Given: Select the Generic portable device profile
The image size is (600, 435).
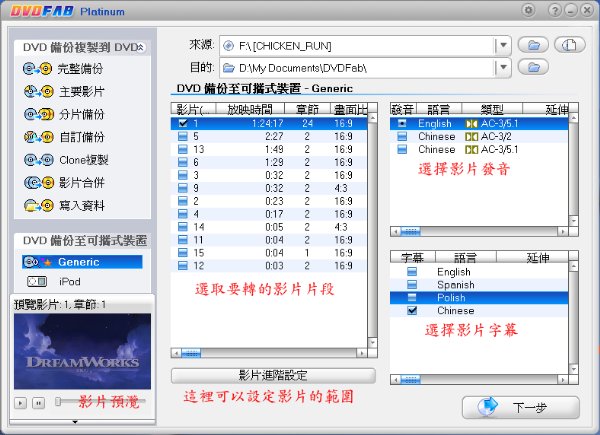Looking at the screenshot, I should (80, 262).
